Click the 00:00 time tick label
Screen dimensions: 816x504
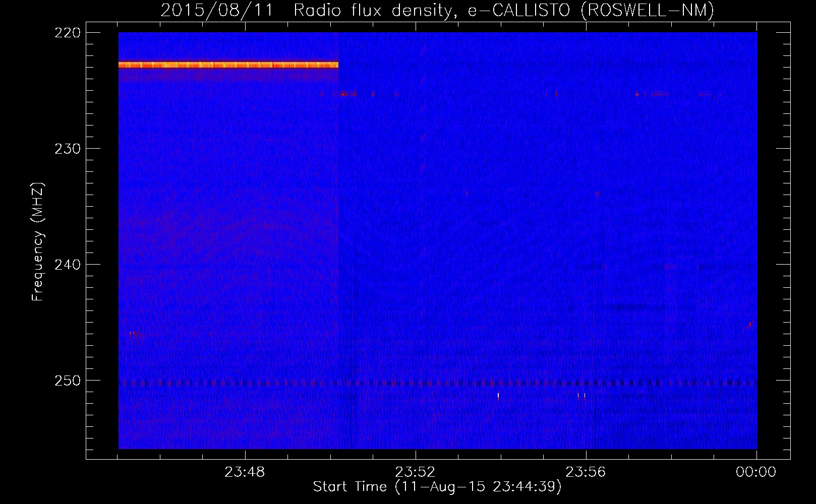756,472
